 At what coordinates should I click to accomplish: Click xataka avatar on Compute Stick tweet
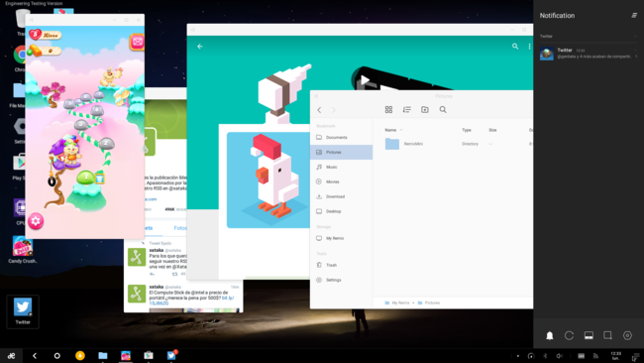(137, 294)
